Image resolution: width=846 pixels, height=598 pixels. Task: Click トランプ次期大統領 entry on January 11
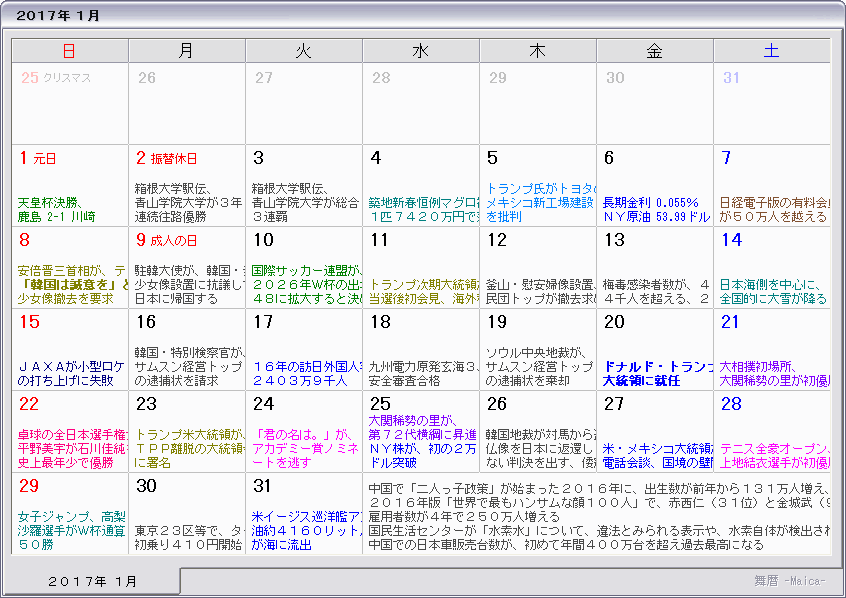(424, 292)
